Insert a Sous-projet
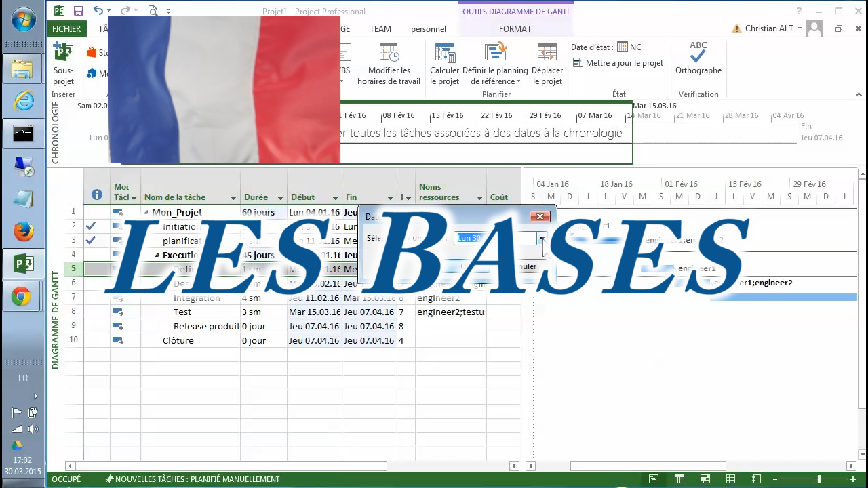The image size is (868, 488). click(x=63, y=64)
